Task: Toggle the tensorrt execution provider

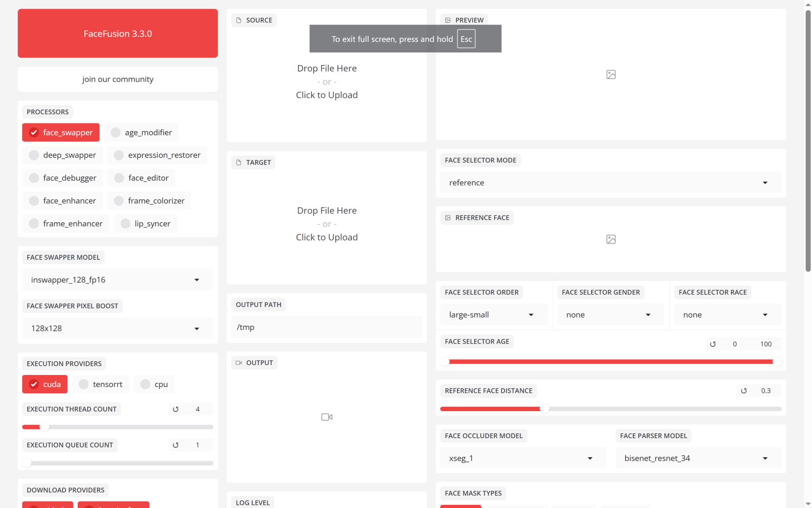Action: tap(84, 384)
